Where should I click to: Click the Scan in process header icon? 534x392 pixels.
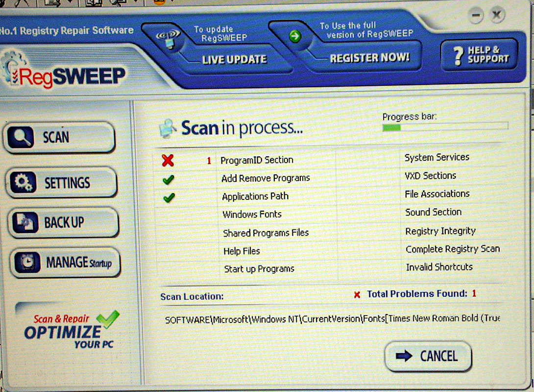[x=168, y=128]
